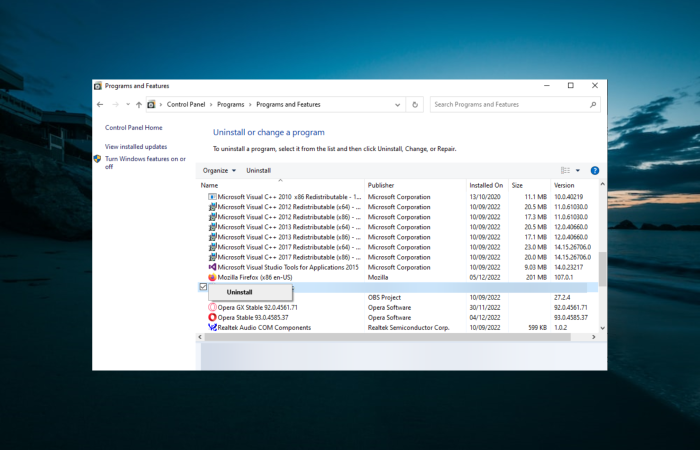
Task: Click the Uninstall toolbar button
Action: [258, 171]
